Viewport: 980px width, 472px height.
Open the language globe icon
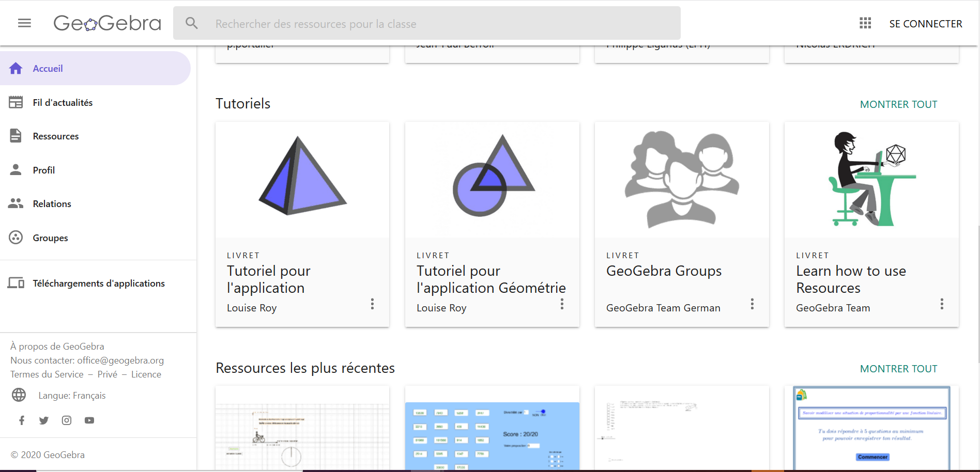tap(19, 395)
